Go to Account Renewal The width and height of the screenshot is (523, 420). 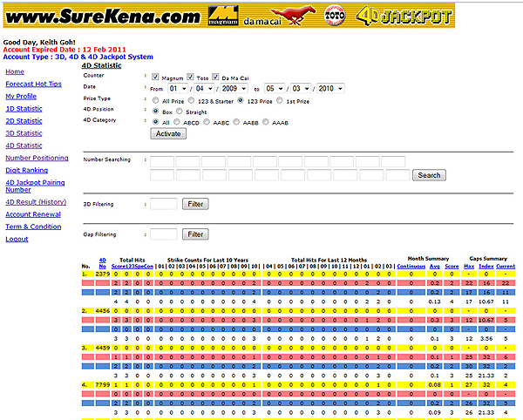coord(33,214)
